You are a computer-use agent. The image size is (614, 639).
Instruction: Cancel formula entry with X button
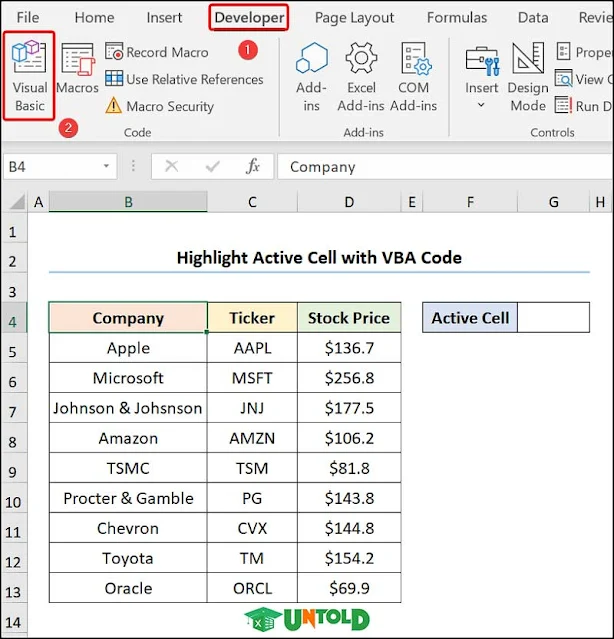click(171, 166)
